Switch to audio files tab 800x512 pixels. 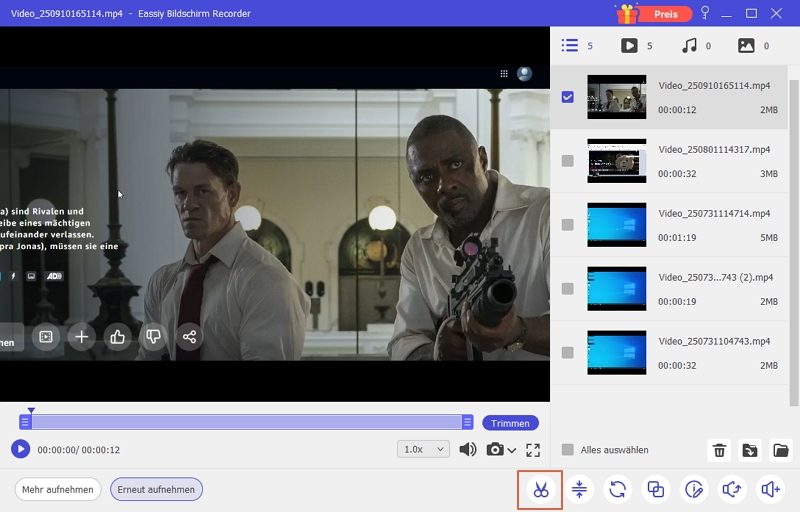[696, 46]
